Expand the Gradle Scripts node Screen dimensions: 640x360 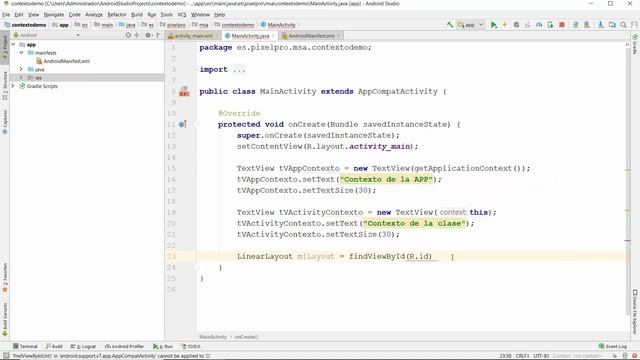(x=13, y=86)
